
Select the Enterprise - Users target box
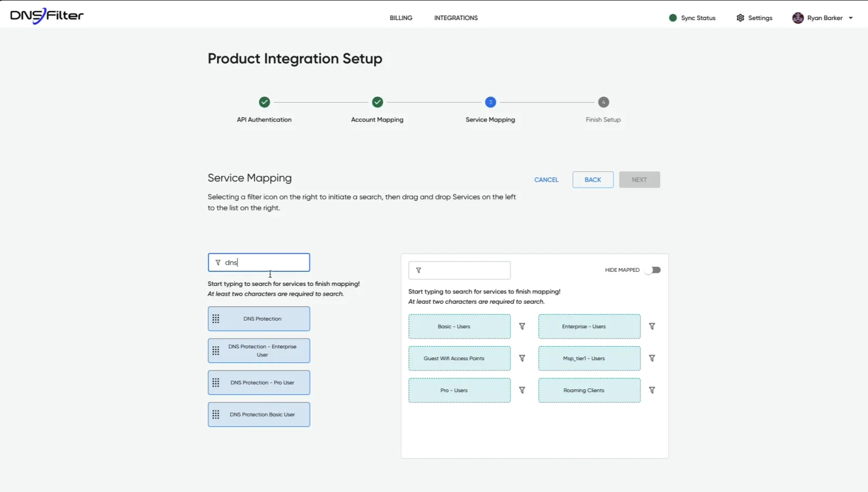pyautogui.click(x=589, y=327)
